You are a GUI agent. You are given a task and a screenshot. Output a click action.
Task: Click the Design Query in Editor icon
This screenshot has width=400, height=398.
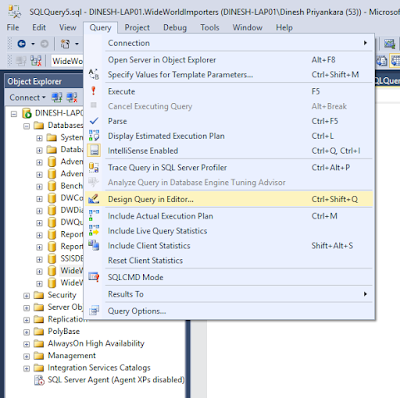[94, 199]
